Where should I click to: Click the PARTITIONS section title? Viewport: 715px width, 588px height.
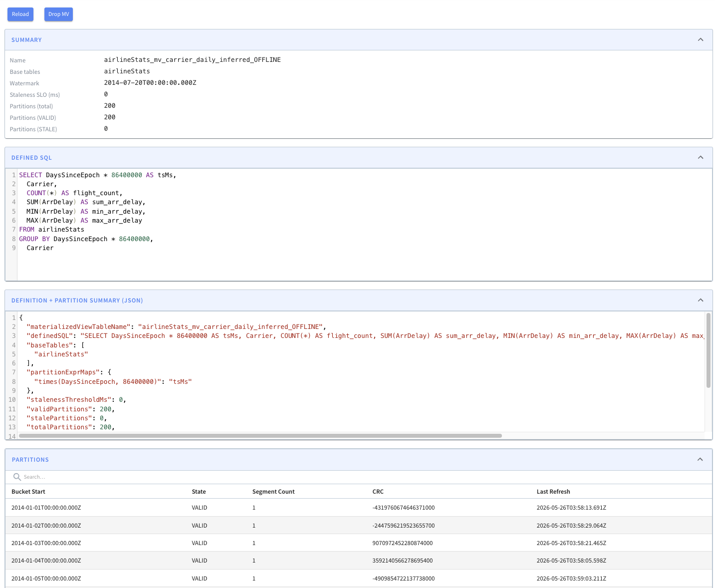(30, 460)
